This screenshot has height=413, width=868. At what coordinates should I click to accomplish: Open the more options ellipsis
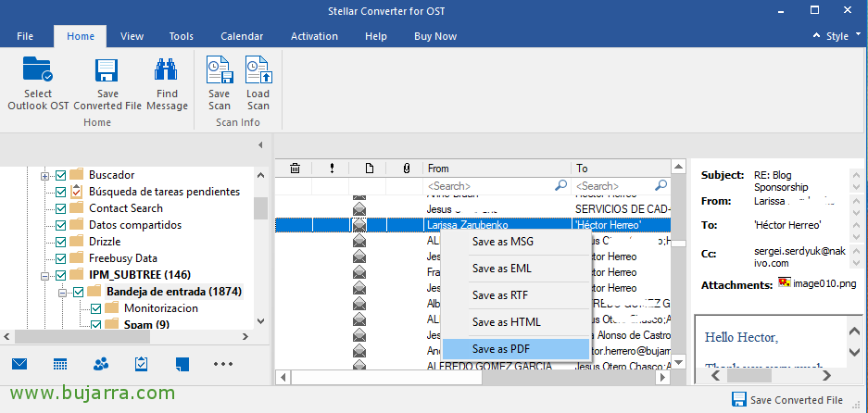(223, 364)
